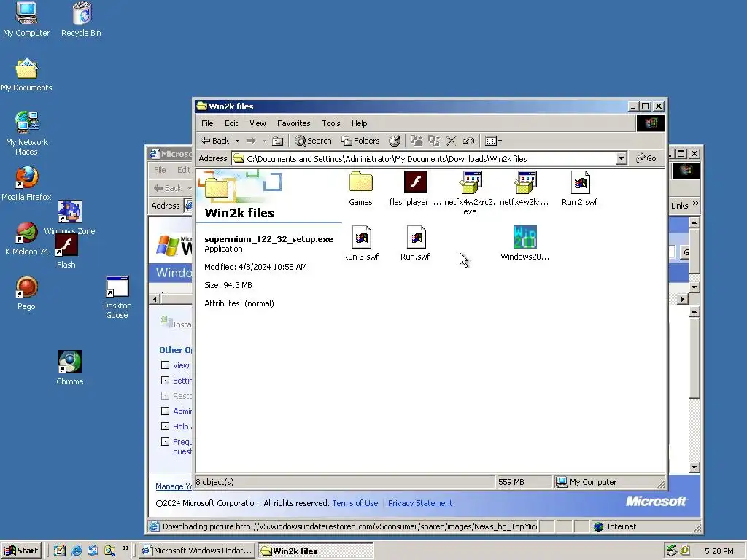This screenshot has width=747, height=560.
Task: Open Terms of Use link
Action: tap(355, 503)
